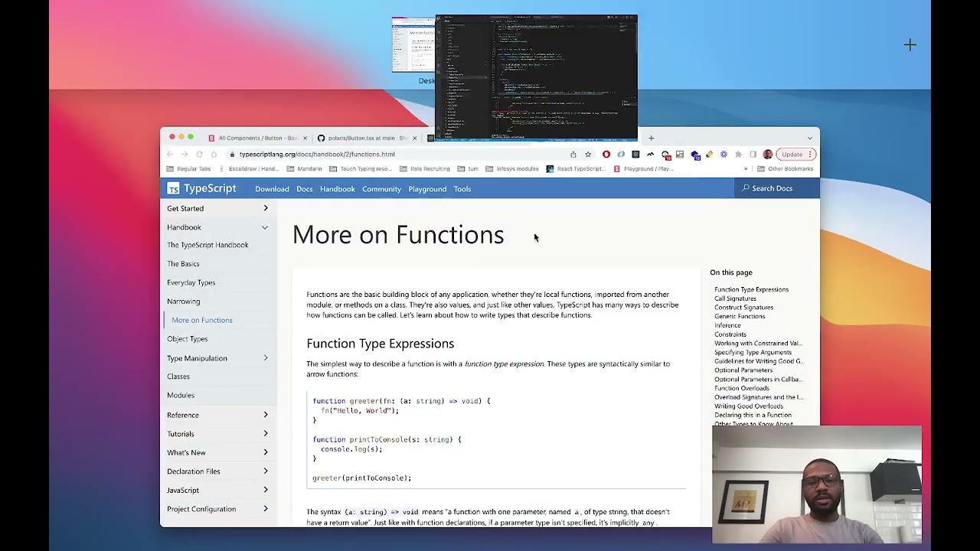This screenshot has width=980, height=551.
Task: Click the browser forward arrow
Action: click(185, 155)
